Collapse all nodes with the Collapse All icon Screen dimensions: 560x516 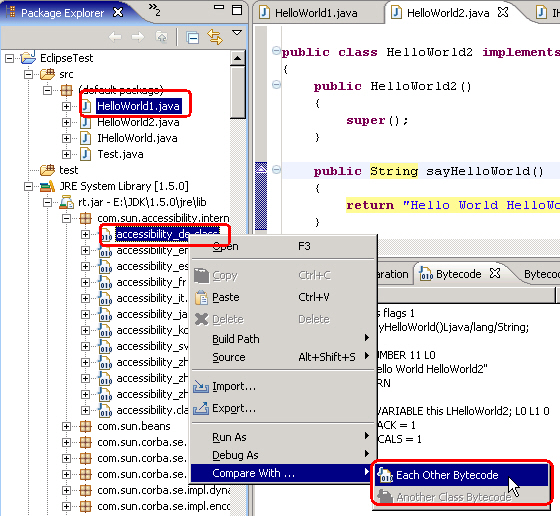click(x=192, y=37)
